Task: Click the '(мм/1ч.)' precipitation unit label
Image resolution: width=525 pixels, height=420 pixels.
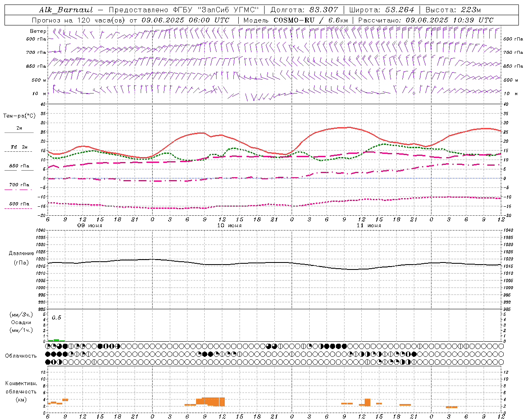Action: [21, 330]
